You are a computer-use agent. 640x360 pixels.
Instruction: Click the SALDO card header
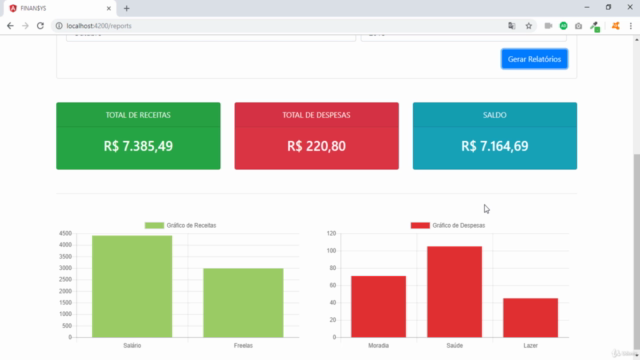click(x=495, y=115)
